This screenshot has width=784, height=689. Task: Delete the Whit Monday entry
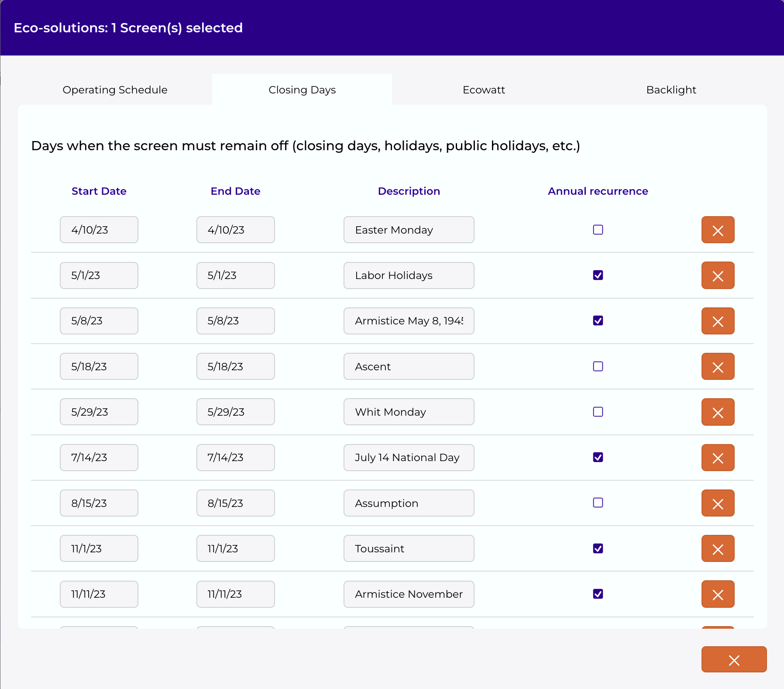(718, 412)
